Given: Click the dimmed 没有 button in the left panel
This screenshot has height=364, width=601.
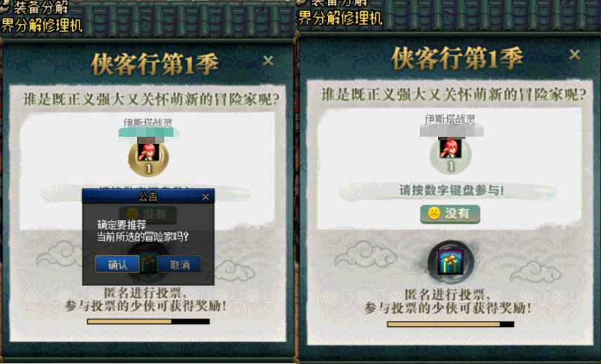Looking at the screenshot, I should 148,215.
